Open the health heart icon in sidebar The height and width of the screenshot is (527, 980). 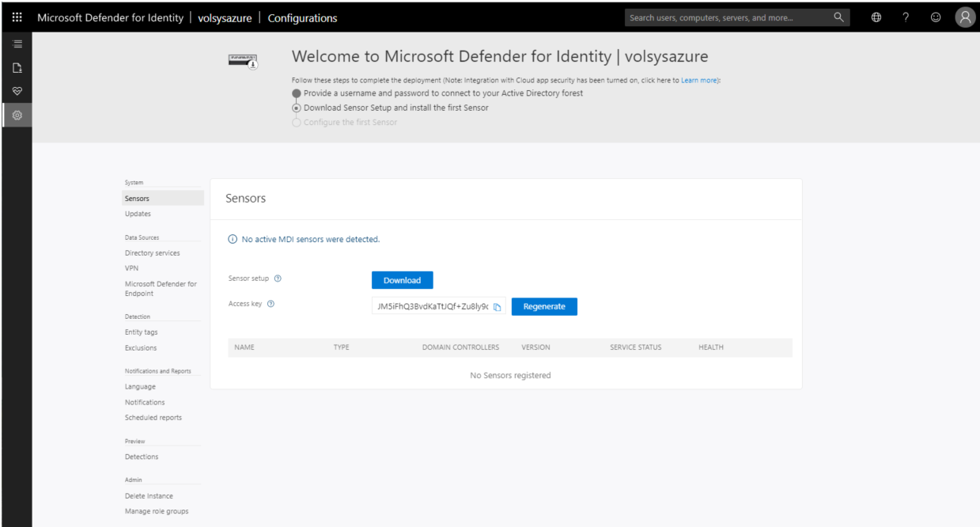click(x=16, y=91)
